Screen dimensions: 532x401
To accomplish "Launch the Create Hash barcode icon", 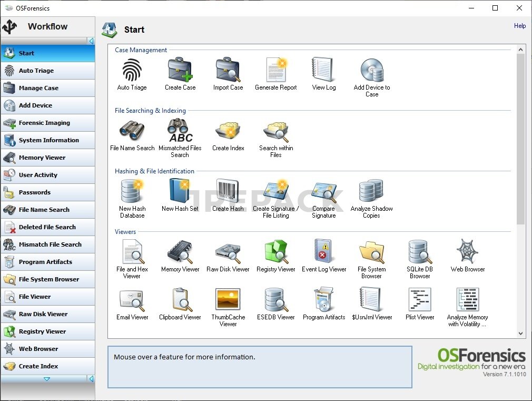I will point(228,191).
